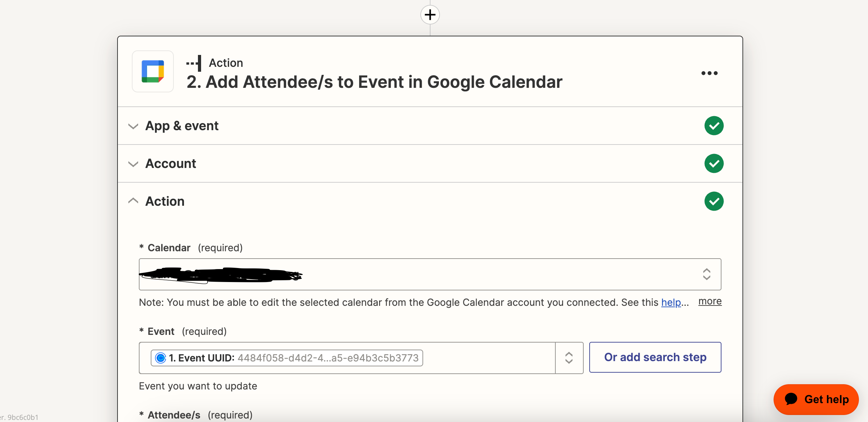The width and height of the screenshot is (868, 422).
Task: Expand the Account section
Action: [x=133, y=164]
